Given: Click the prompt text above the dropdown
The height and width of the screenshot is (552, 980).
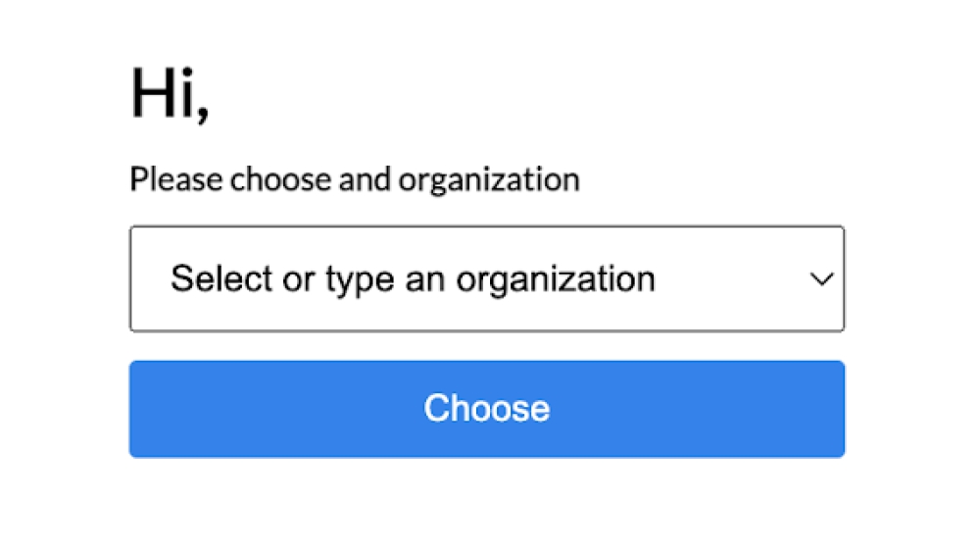Looking at the screenshot, I should coord(355,180).
